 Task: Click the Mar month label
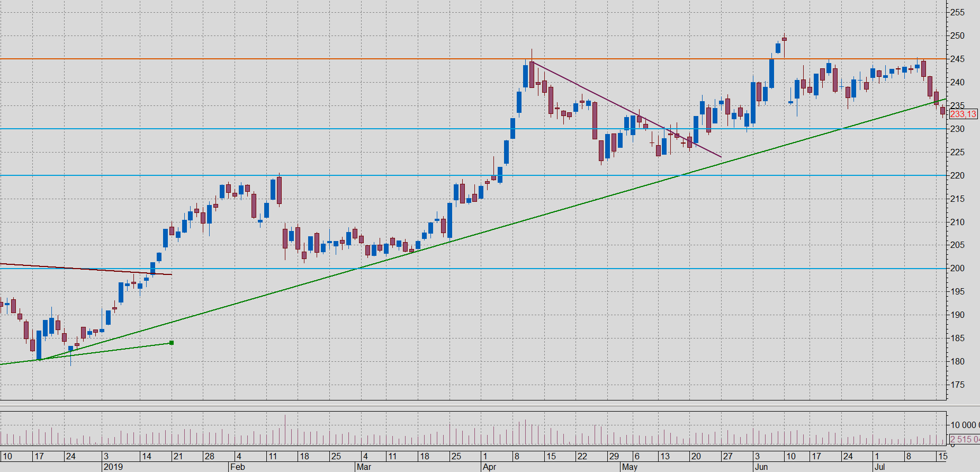(364, 467)
